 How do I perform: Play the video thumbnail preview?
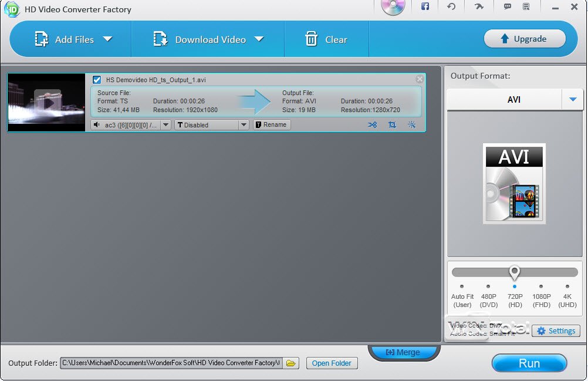48,103
